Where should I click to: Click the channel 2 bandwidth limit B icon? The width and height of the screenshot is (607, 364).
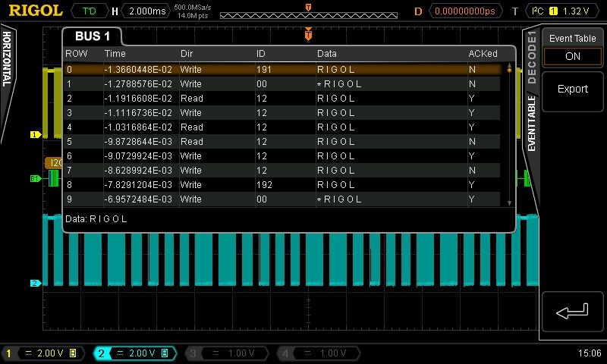165,353
